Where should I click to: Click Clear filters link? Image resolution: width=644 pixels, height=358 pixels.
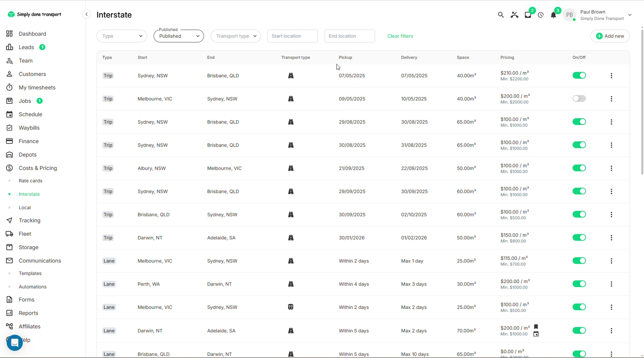pyautogui.click(x=400, y=36)
